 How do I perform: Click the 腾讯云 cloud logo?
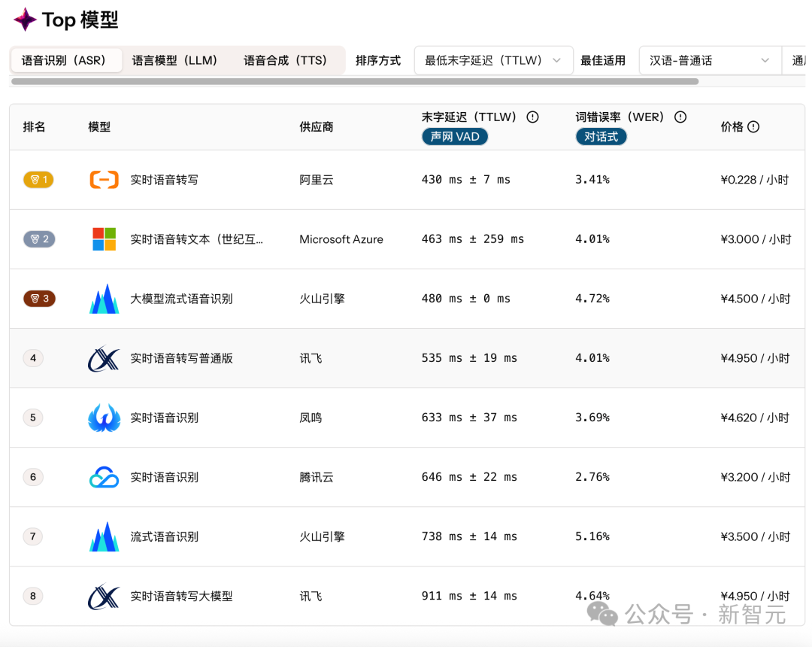[x=104, y=477]
